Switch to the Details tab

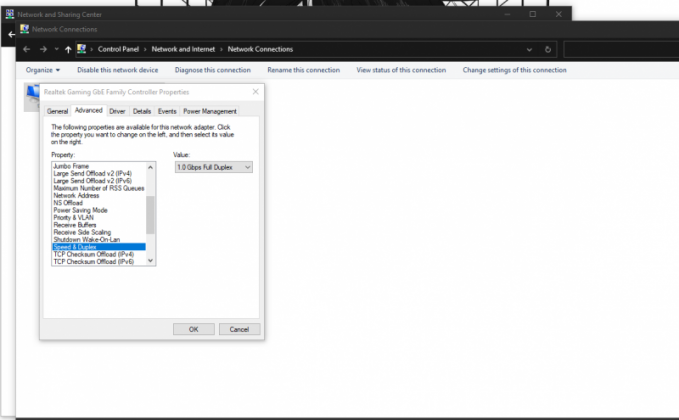point(142,111)
